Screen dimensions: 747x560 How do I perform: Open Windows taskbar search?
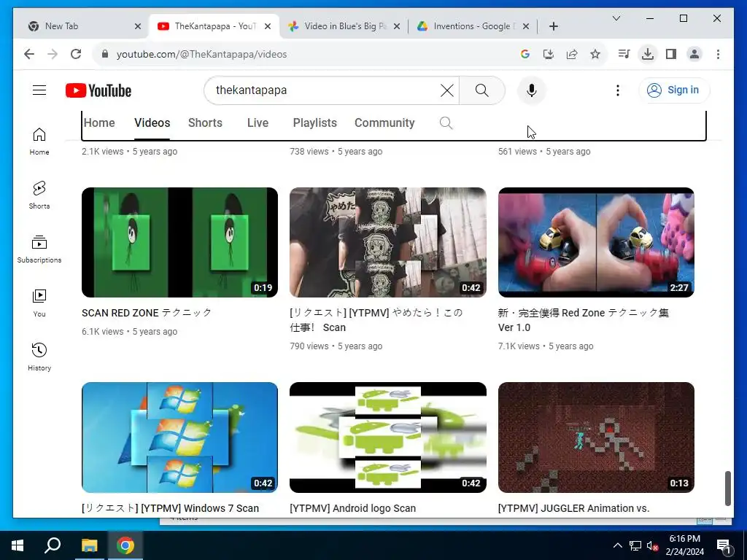(53, 545)
